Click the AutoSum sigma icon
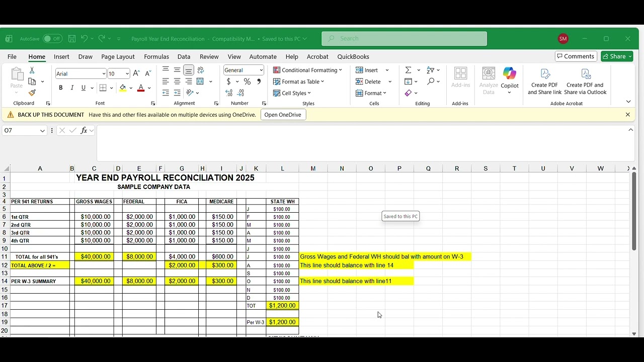Viewport: 644px width, 362px height. pyautogui.click(x=409, y=70)
